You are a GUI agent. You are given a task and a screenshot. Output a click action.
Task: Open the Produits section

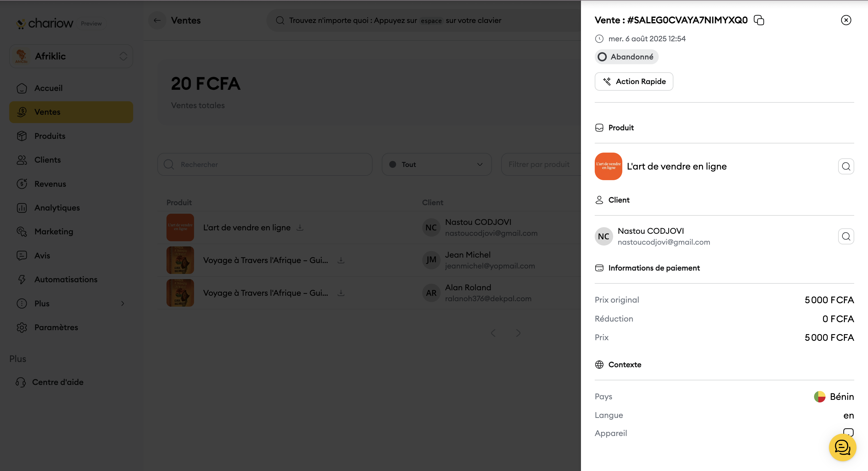click(71, 136)
